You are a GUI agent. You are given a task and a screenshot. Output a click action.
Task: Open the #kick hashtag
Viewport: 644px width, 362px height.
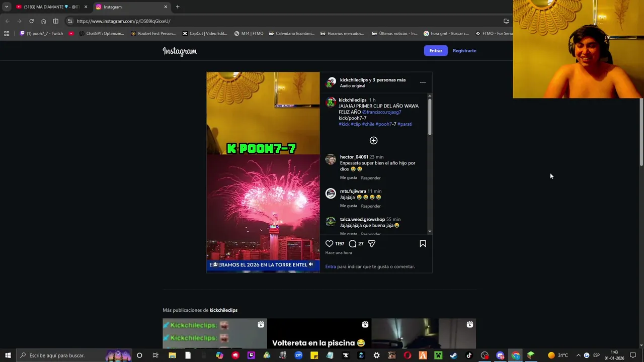pyautogui.click(x=344, y=124)
